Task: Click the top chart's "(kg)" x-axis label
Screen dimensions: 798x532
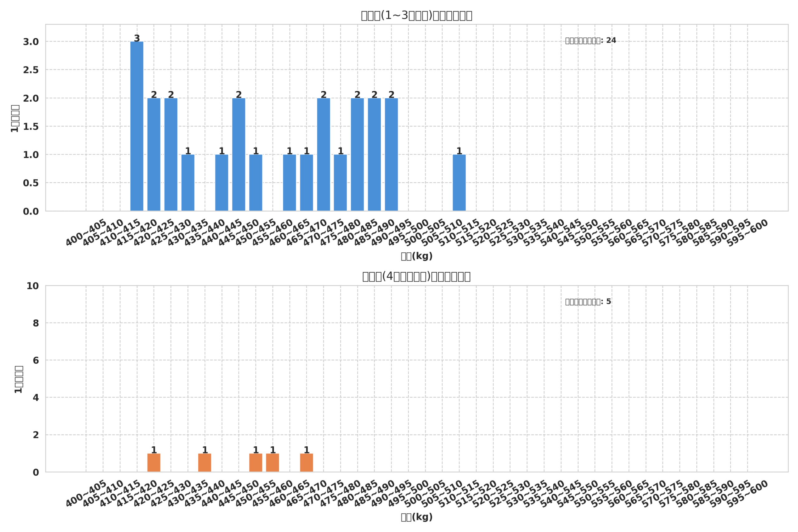Action: pos(417,256)
